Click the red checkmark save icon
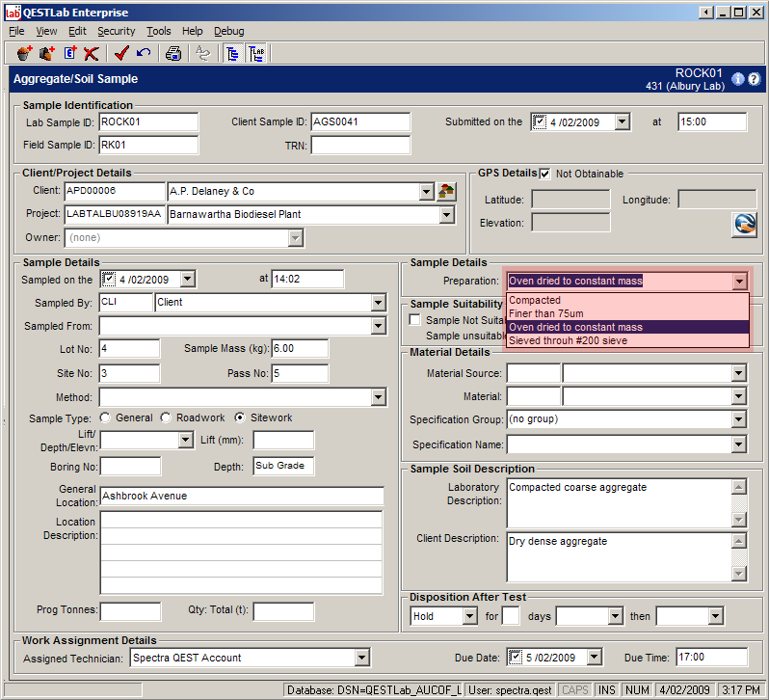This screenshot has height=700, width=769. click(x=121, y=54)
